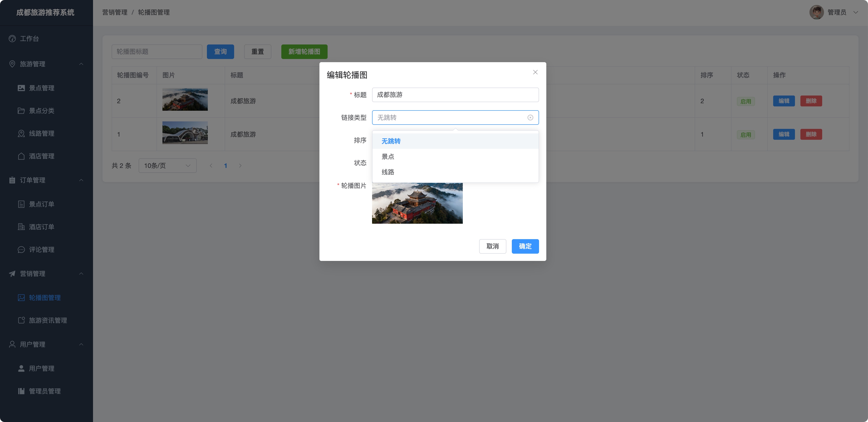Click the 标题 input containing 成都旅游
Viewport: 868px width, 422px height.
[455, 95]
